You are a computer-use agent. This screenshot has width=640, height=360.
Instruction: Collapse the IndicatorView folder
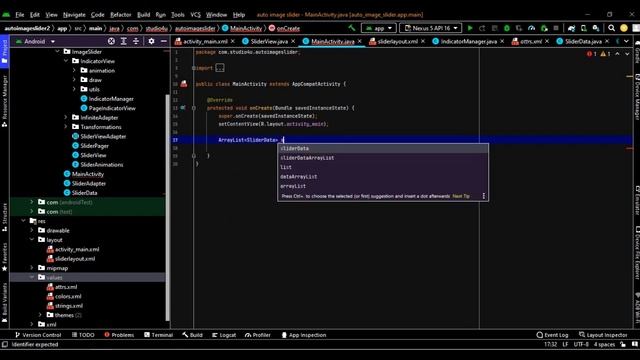[66, 61]
